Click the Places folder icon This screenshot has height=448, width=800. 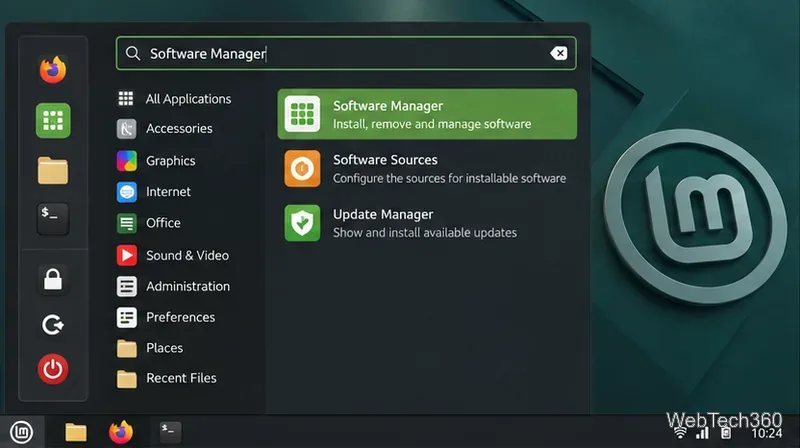click(x=127, y=349)
